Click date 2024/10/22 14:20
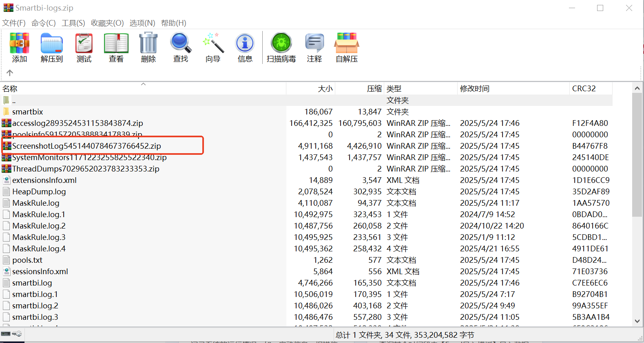This screenshot has height=343, width=644. click(x=492, y=226)
